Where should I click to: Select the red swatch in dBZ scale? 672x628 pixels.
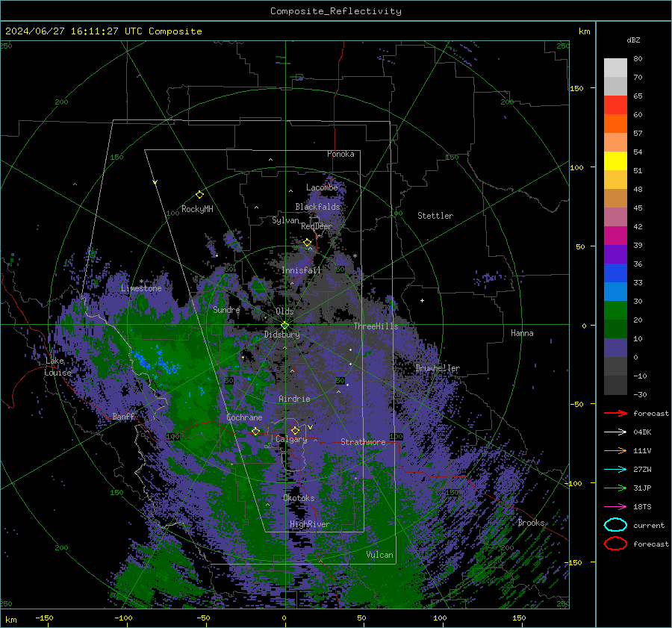tap(615, 105)
